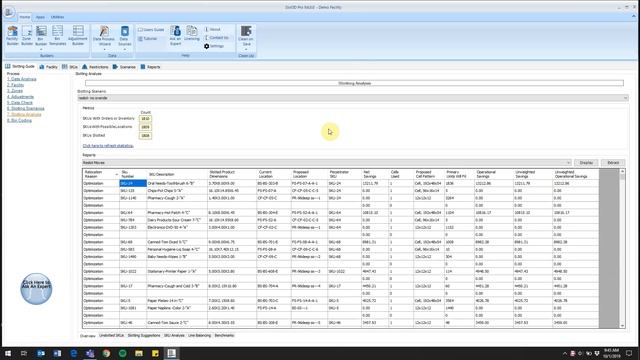Select the Slotting Suggestions bottom tab
640x360 pixels.
pyautogui.click(x=144, y=336)
